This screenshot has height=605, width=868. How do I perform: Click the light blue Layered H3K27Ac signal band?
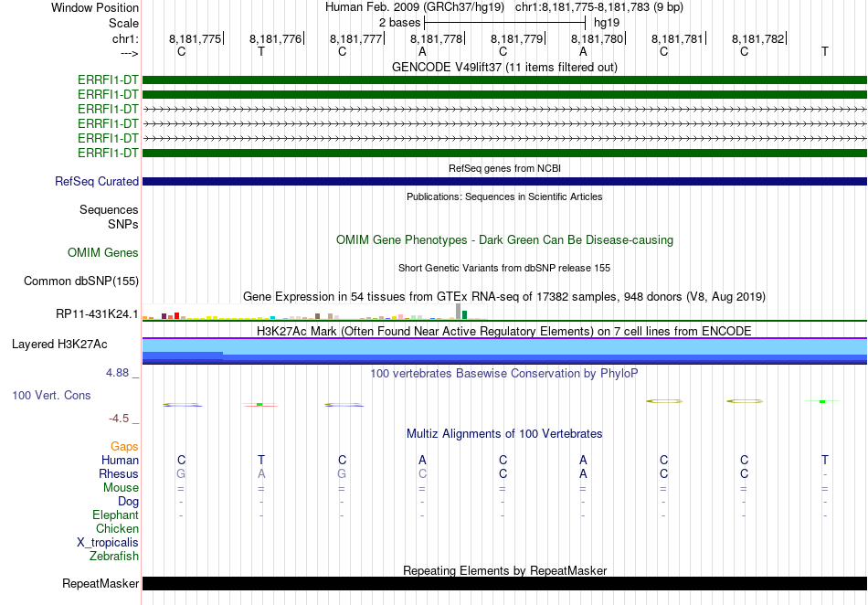coord(504,345)
